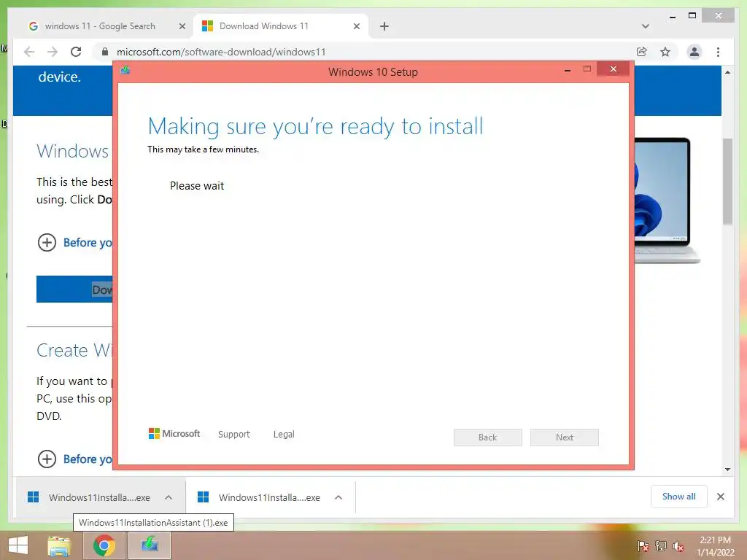Click the Making sure you're ready heading
Screen dimensions: 747x560
pos(315,127)
